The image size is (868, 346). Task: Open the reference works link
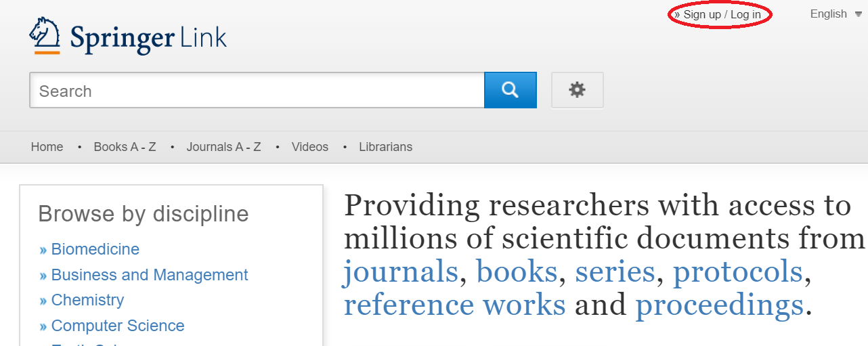(454, 305)
